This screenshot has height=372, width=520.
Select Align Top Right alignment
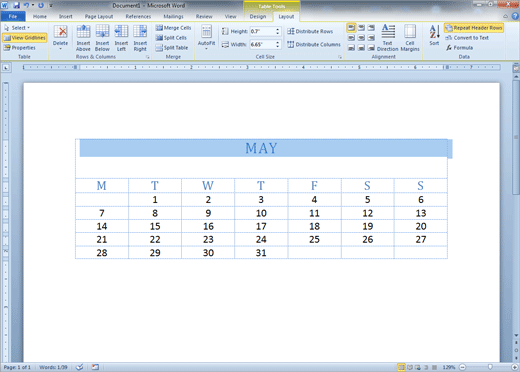click(371, 28)
